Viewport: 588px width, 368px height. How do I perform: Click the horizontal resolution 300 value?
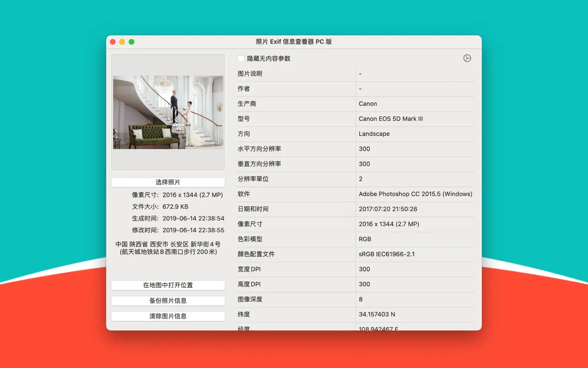364,149
